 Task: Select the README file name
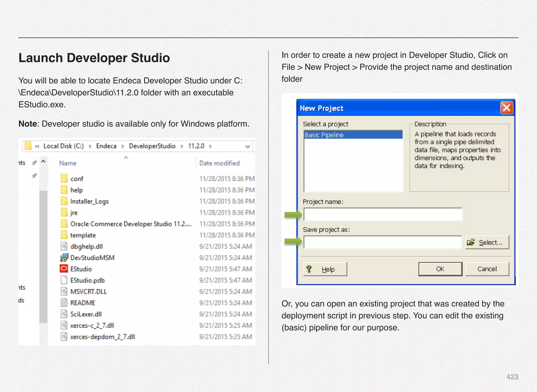[x=83, y=303]
